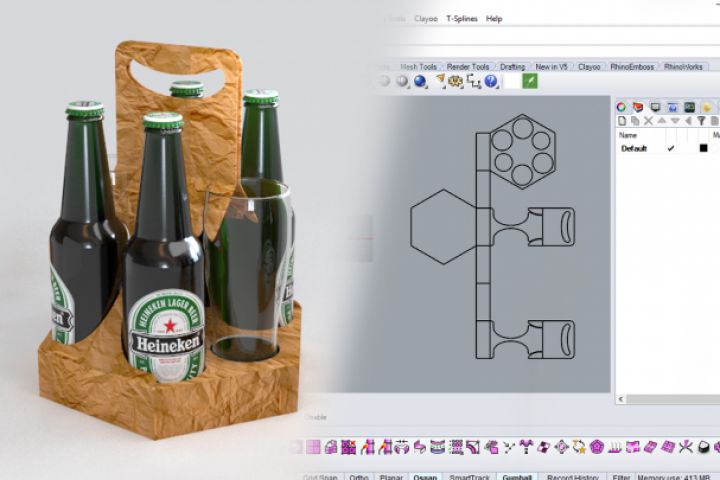Switch to the New in V5 tab

coord(551,67)
